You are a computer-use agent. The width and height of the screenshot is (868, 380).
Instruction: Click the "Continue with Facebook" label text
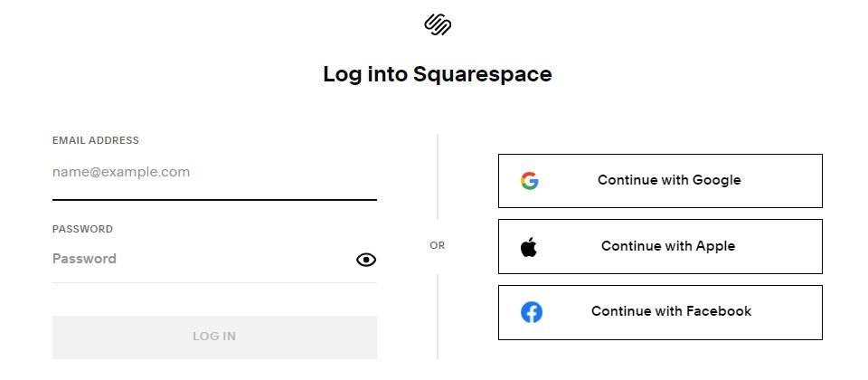pyautogui.click(x=672, y=311)
